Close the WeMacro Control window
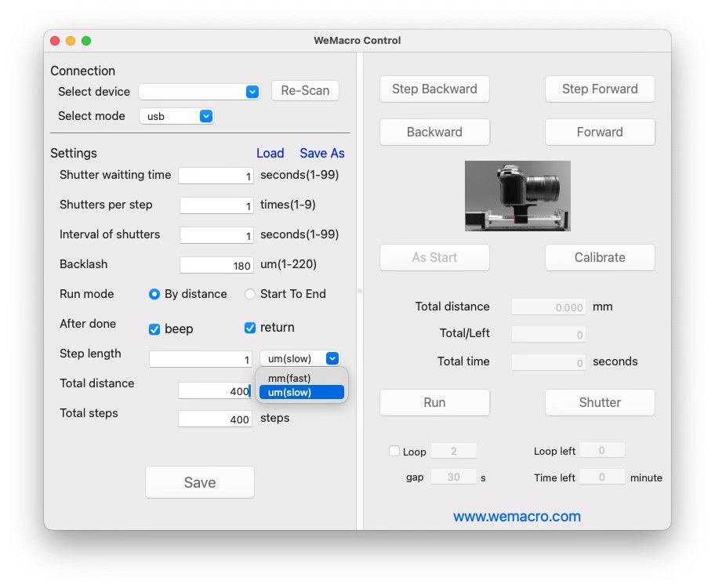The height and width of the screenshot is (588, 715). click(55, 41)
